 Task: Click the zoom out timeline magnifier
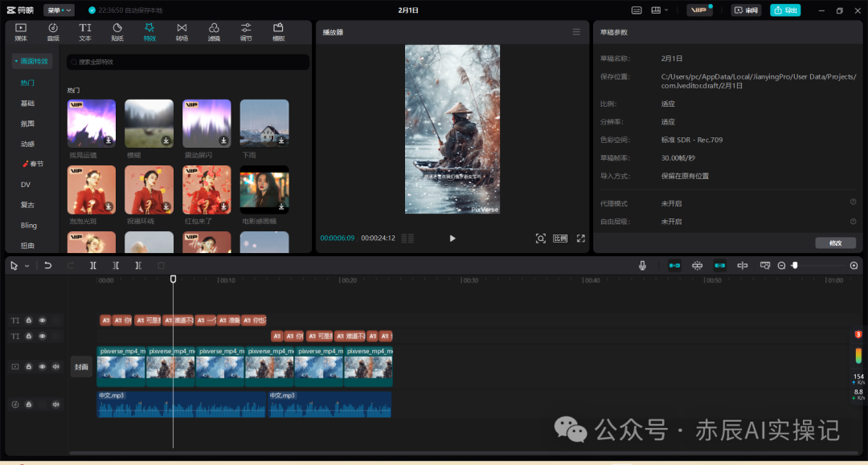click(782, 265)
